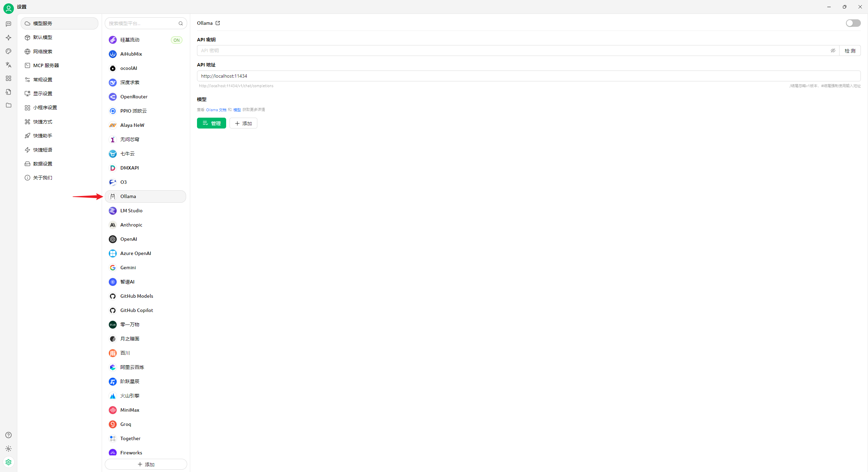Open Ollama external link icon
This screenshot has height=472, width=868.
point(218,23)
